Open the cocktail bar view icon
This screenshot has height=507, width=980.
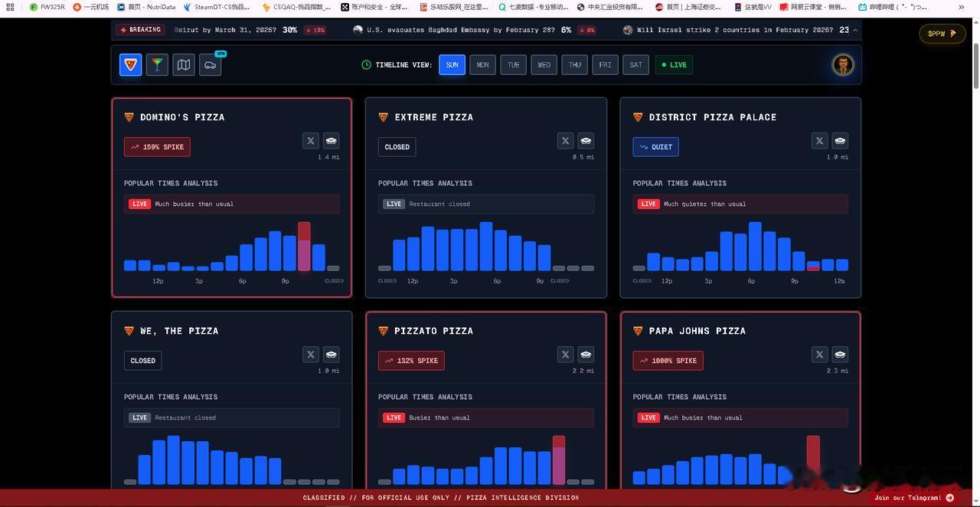click(157, 65)
